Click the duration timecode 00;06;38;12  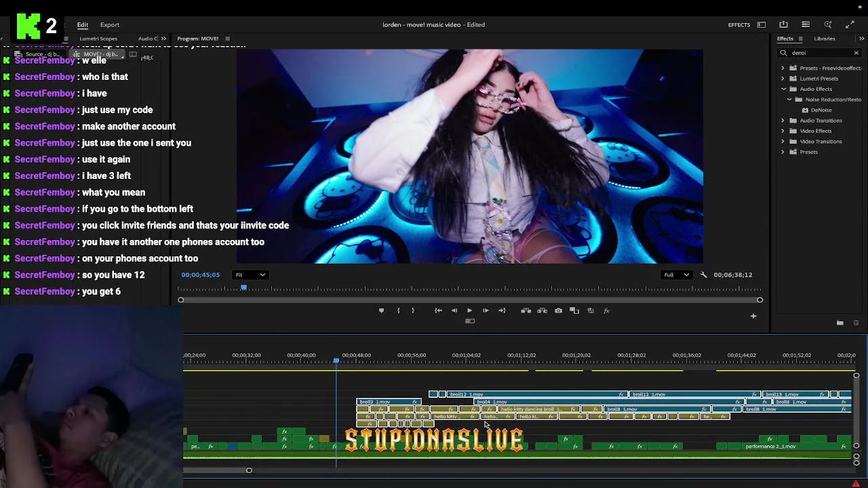732,274
